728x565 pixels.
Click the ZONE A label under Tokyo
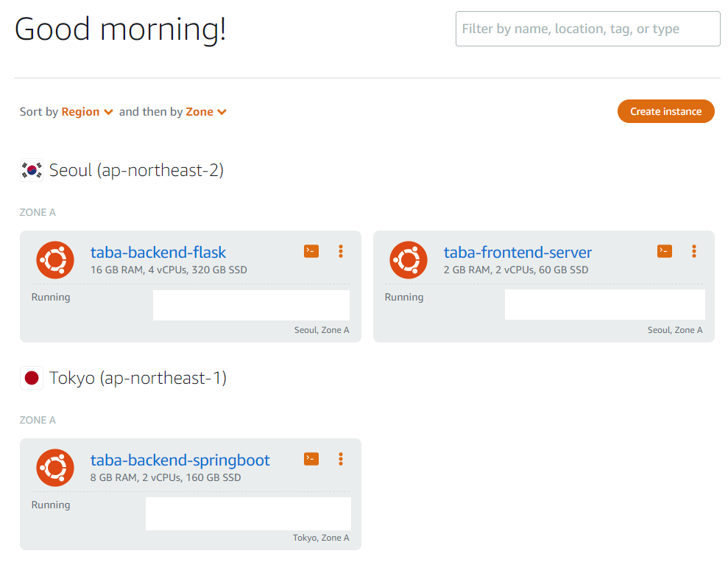pos(38,420)
